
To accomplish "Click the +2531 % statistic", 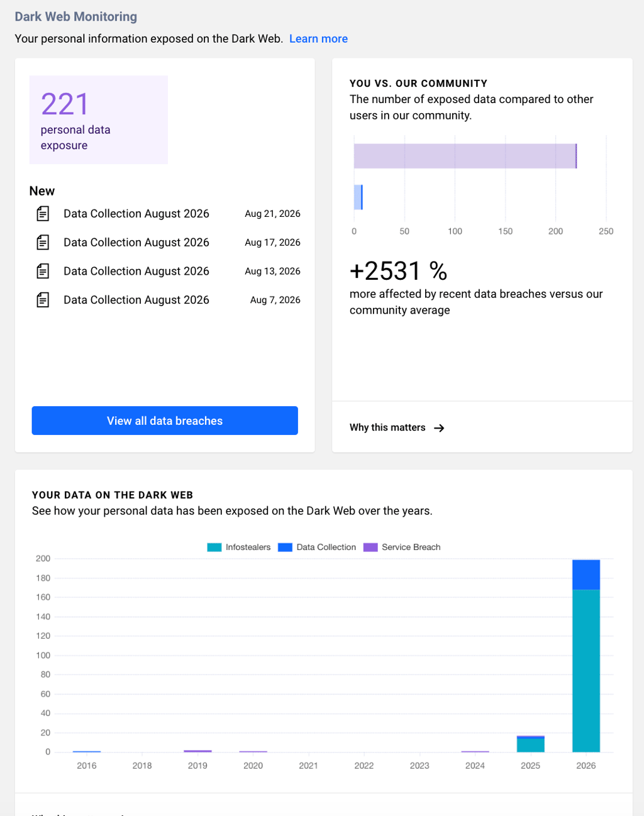I will (x=398, y=271).
